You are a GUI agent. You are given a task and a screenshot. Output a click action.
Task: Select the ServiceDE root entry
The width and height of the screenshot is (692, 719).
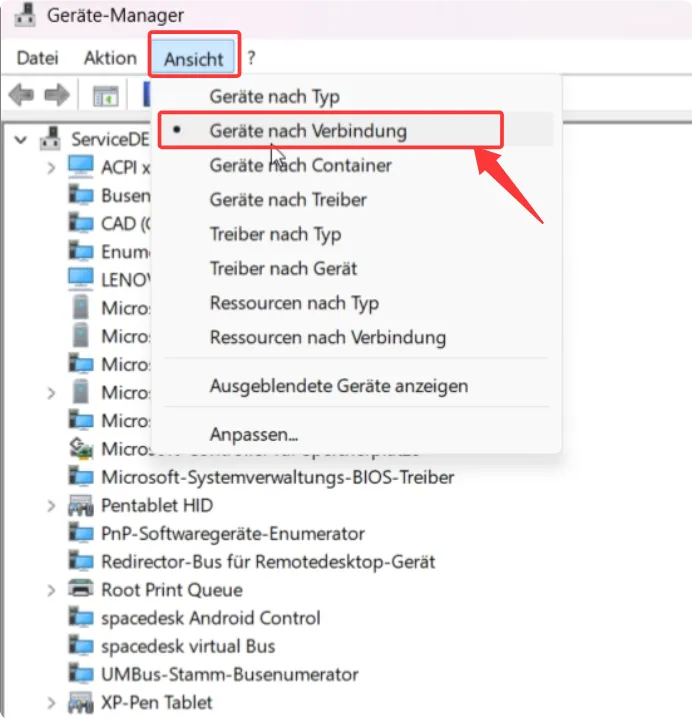(x=110, y=139)
